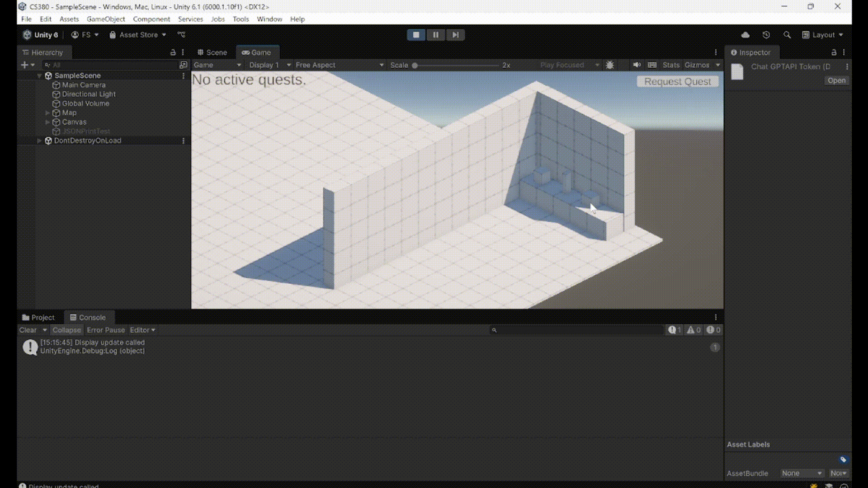Open the GameObject menu
This screenshot has width=868, height=488.
pyautogui.click(x=106, y=19)
